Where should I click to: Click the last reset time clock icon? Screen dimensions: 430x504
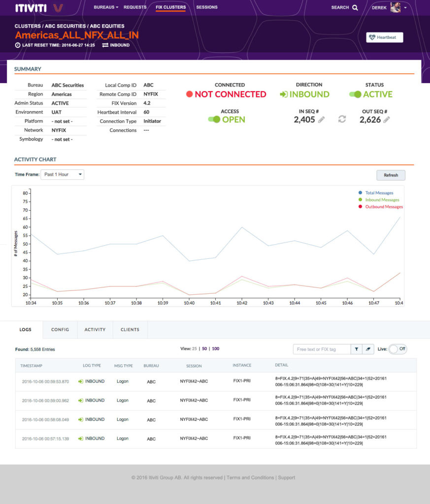pyautogui.click(x=18, y=45)
